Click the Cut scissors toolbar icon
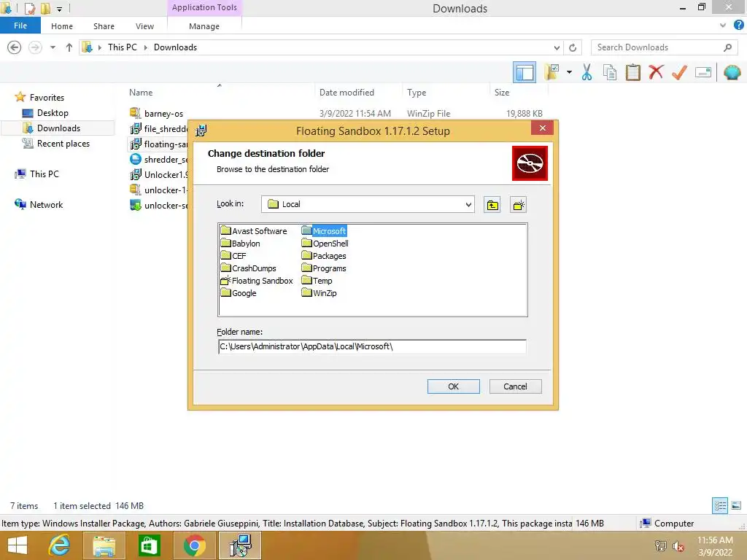Image resolution: width=747 pixels, height=560 pixels. 587,72
